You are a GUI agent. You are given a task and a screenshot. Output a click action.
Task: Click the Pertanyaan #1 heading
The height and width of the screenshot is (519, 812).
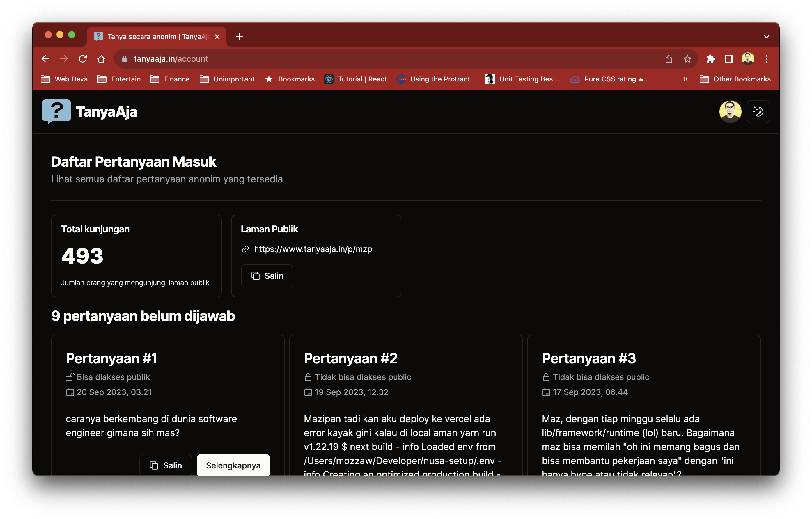[x=111, y=358]
